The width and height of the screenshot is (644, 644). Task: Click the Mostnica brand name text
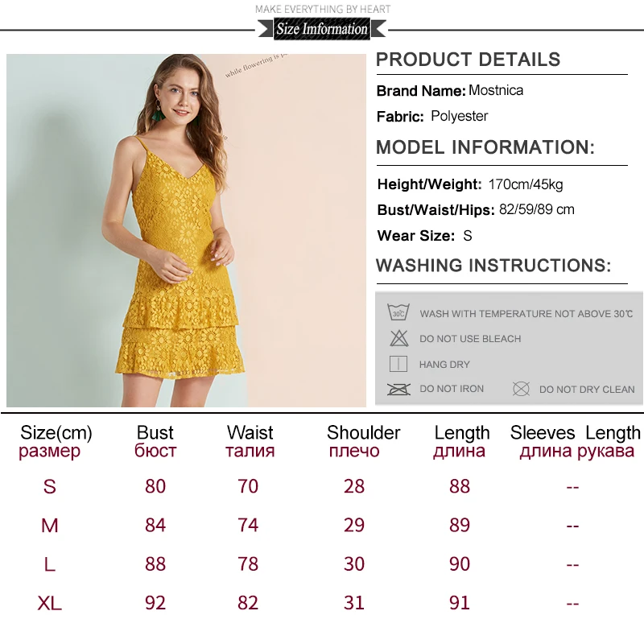(496, 90)
